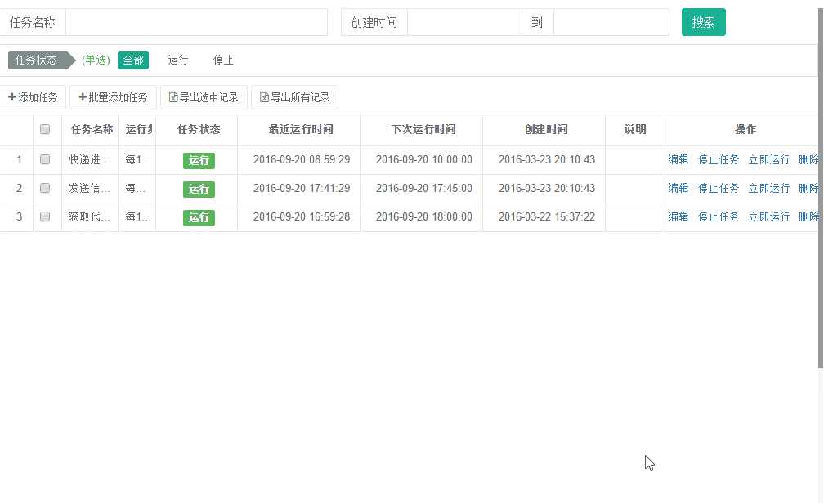824x504 pixels.
Task: Sort by 最近运行时间 column header
Action: click(x=301, y=129)
